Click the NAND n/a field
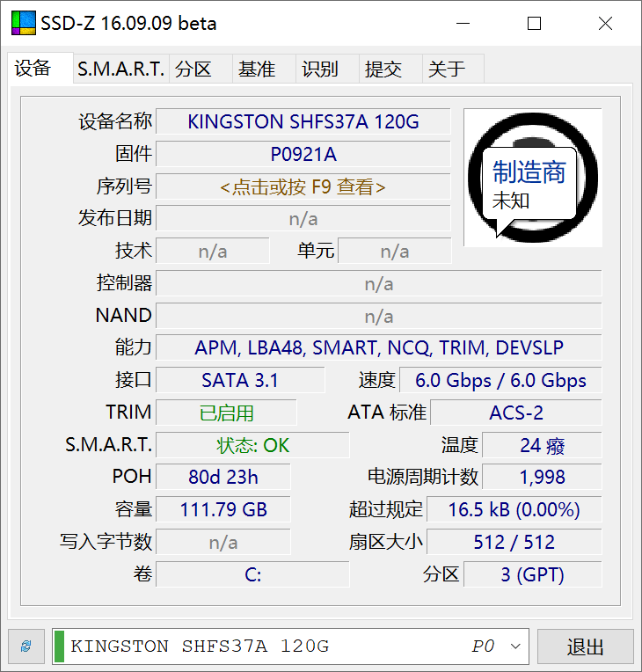Viewport: 642px width, 672px height. point(379,316)
